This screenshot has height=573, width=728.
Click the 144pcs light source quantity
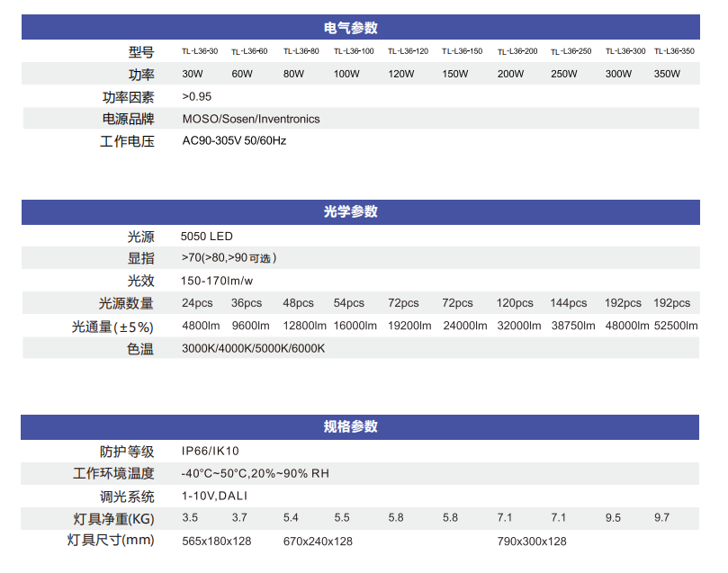(569, 303)
